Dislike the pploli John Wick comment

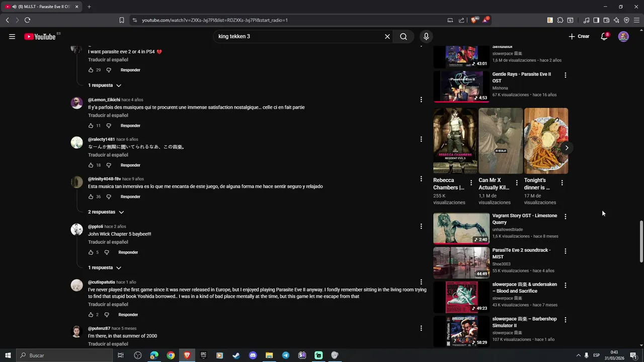[x=107, y=252]
